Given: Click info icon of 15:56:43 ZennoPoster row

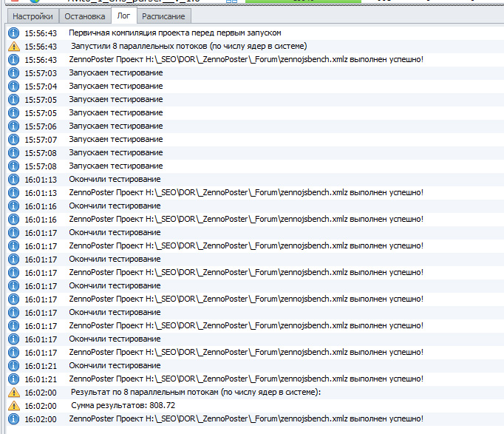Looking at the screenshot, I should pyautogui.click(x=13, y=59).
